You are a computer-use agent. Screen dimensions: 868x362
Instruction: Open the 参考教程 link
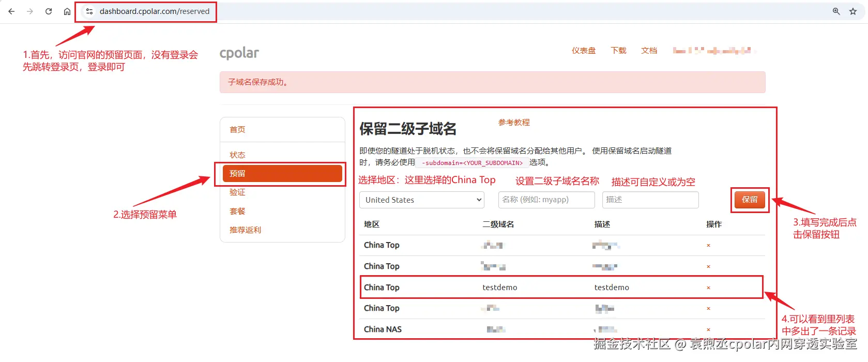point(514,123)
